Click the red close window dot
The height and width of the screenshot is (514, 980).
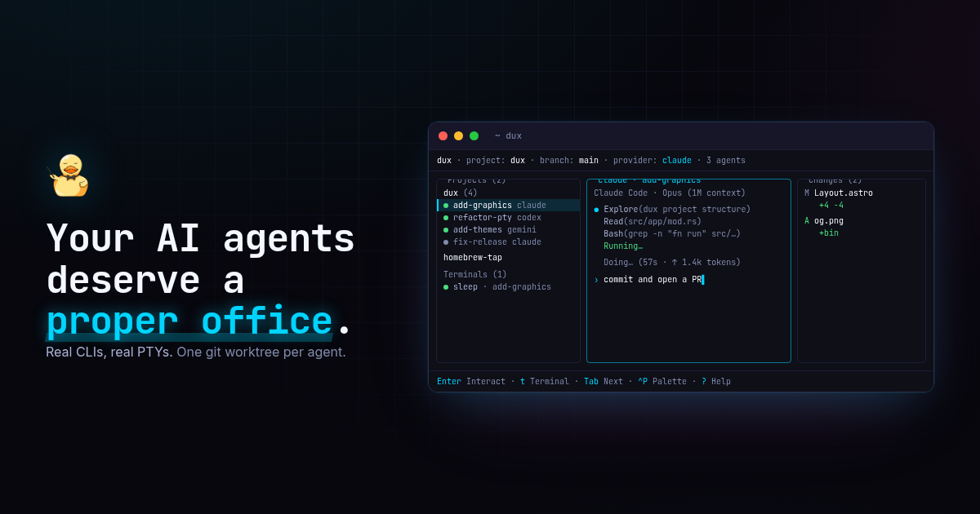click(443, 136)
